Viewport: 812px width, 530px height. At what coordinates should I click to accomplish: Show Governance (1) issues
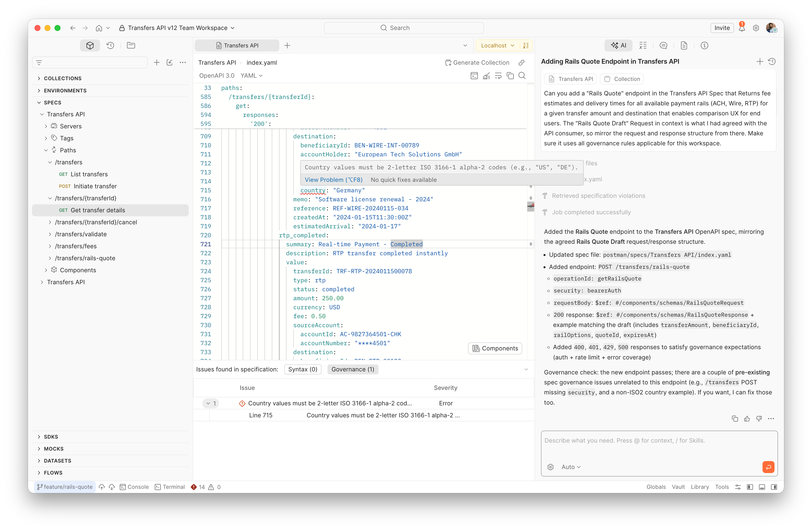tap(353, 369)
